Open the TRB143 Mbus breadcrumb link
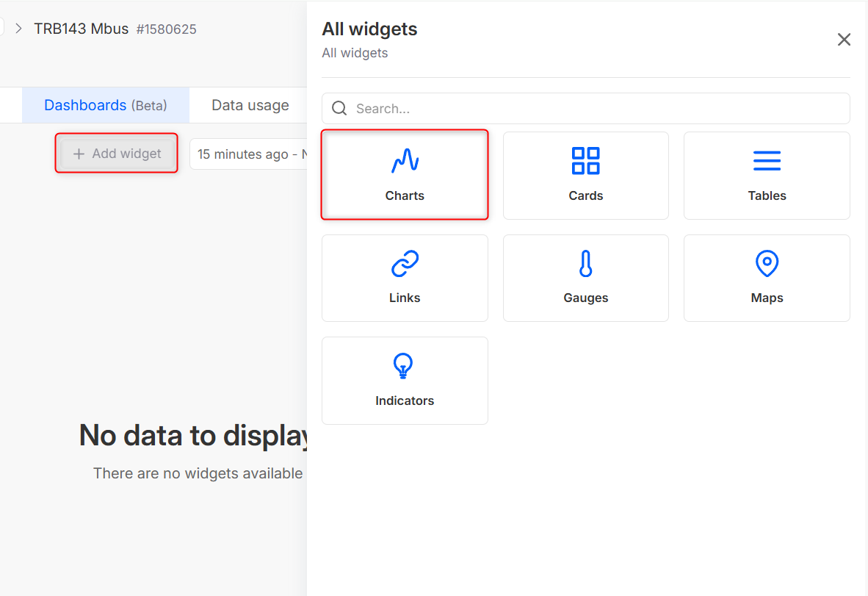868x596 pixels. [81, 29]
